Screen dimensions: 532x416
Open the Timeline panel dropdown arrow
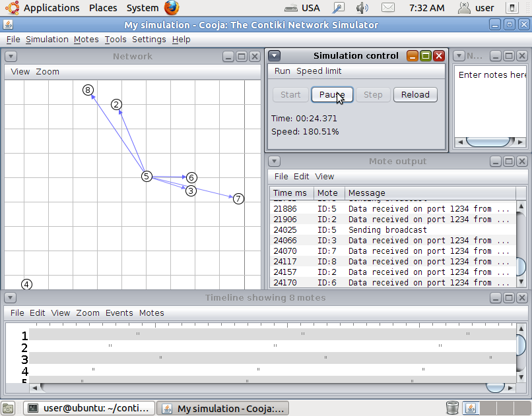10,298
